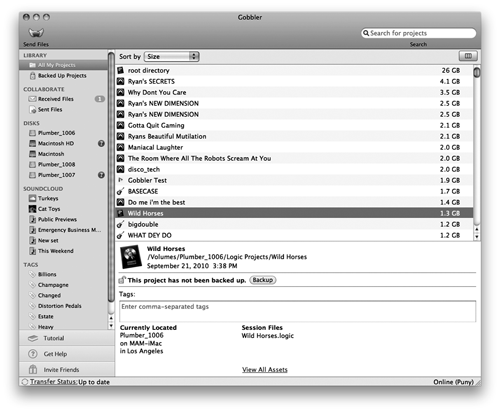500x412 pixels.
Task: Select the Ryan's SECRETS project row
Action: pos(294,81)
